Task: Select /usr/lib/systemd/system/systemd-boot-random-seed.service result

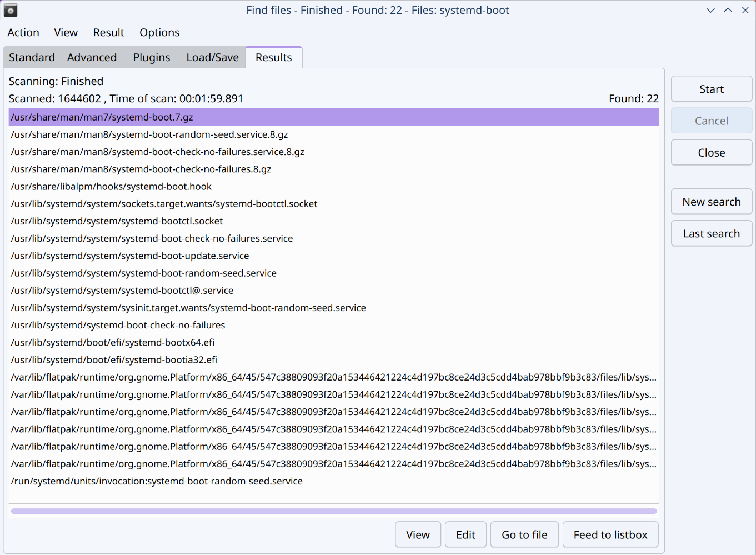Action: pyautogui.click(x=334, y=273)
